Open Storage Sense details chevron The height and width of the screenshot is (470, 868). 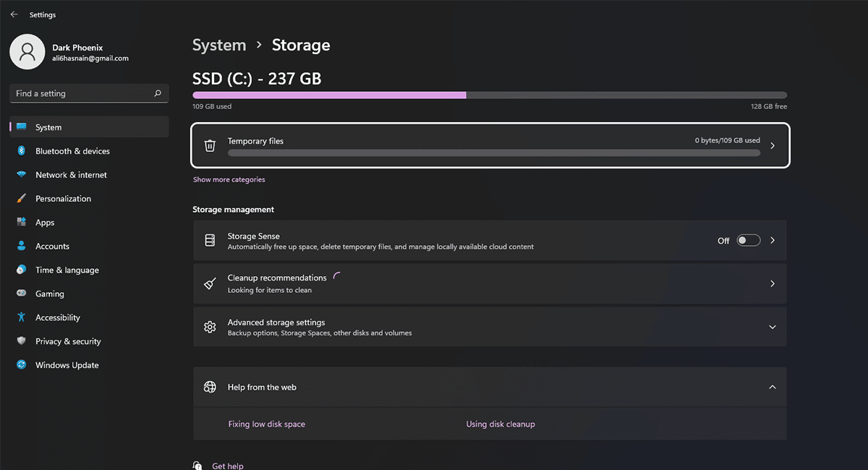(x=773, y=240)
